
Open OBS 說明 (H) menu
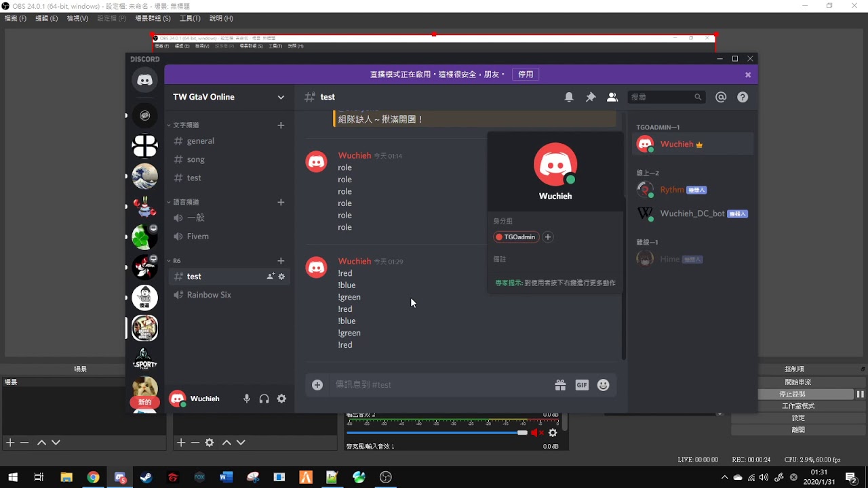[221, 18]
